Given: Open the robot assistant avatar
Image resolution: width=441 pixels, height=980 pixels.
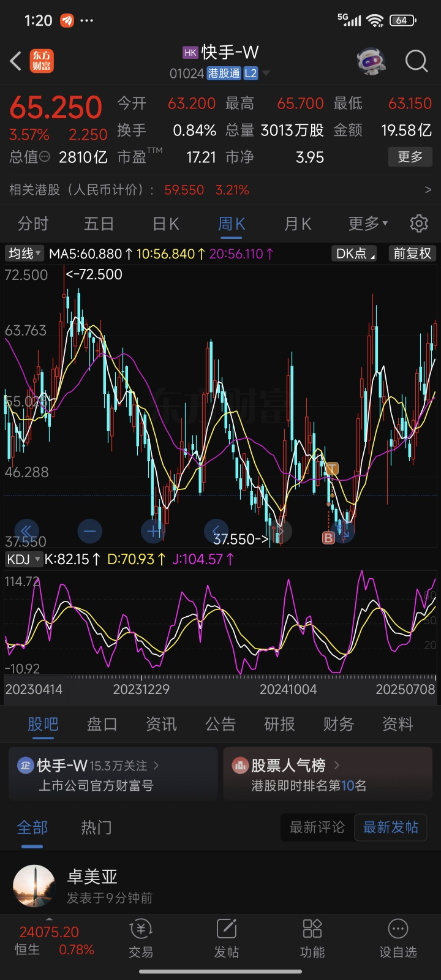Looking at the screenshot, I should tap(371, 61).
